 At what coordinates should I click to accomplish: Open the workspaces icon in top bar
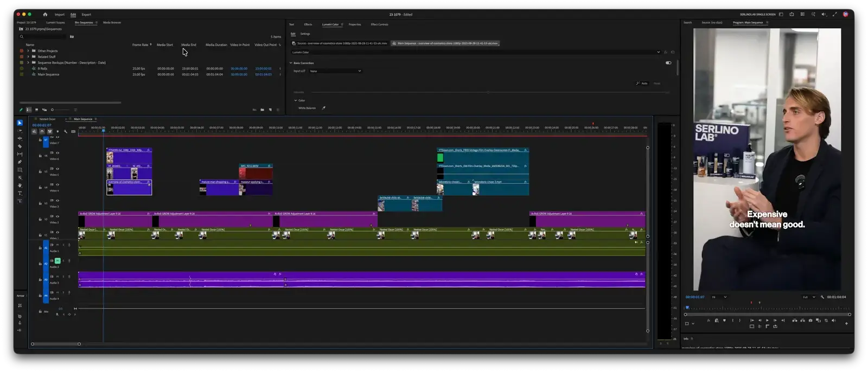pyautogui.click(x=781, y=15)
